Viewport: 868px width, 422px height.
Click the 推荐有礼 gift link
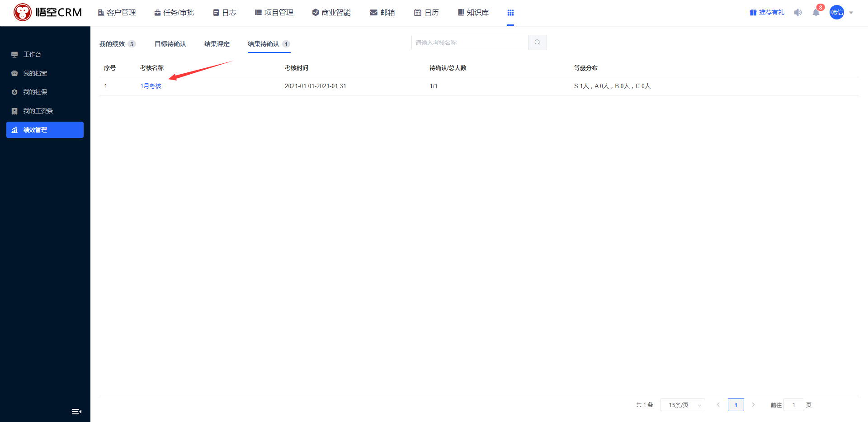[x=767, y=13]
